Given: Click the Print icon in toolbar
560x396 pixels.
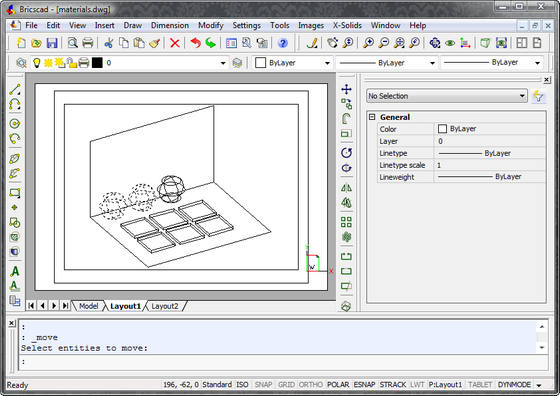Looking at the screenshot, I should click(88, 43).
